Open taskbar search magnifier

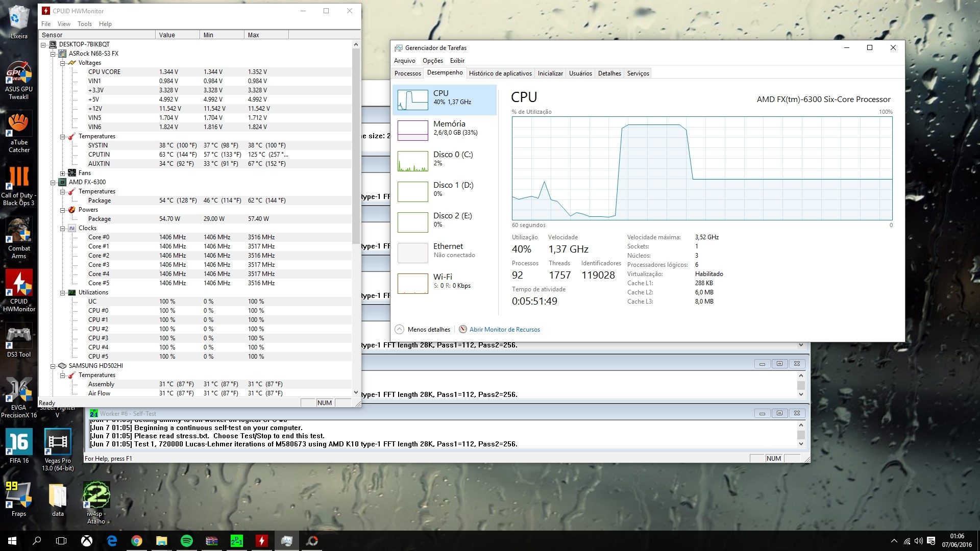coord(37,541)
